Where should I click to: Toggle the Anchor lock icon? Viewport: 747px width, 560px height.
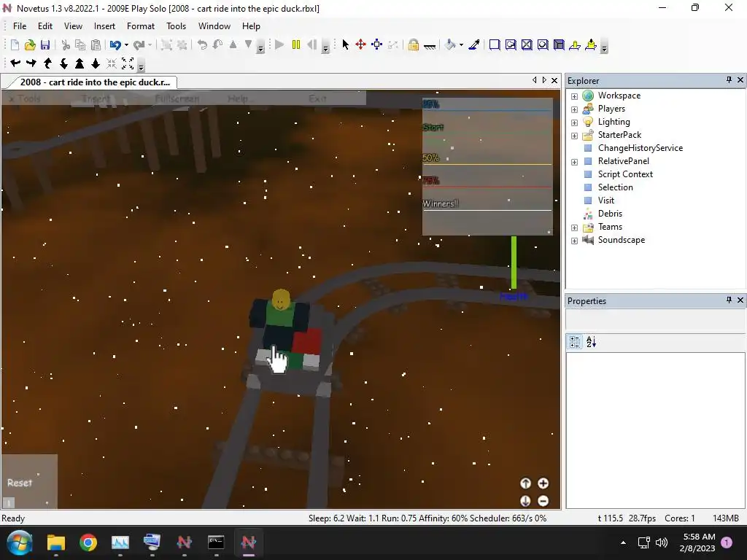coord(413,44)
